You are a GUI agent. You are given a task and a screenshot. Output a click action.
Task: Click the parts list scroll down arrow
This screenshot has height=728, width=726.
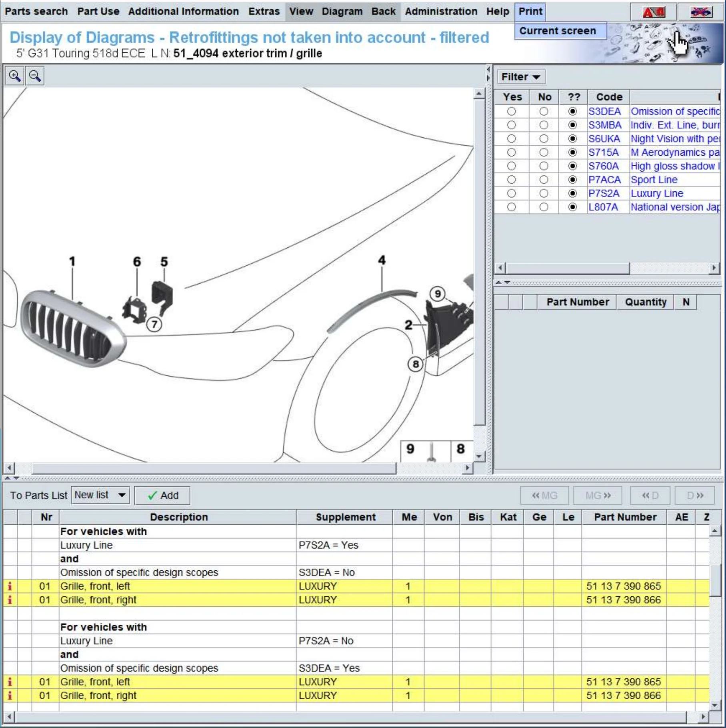[715, 705]
